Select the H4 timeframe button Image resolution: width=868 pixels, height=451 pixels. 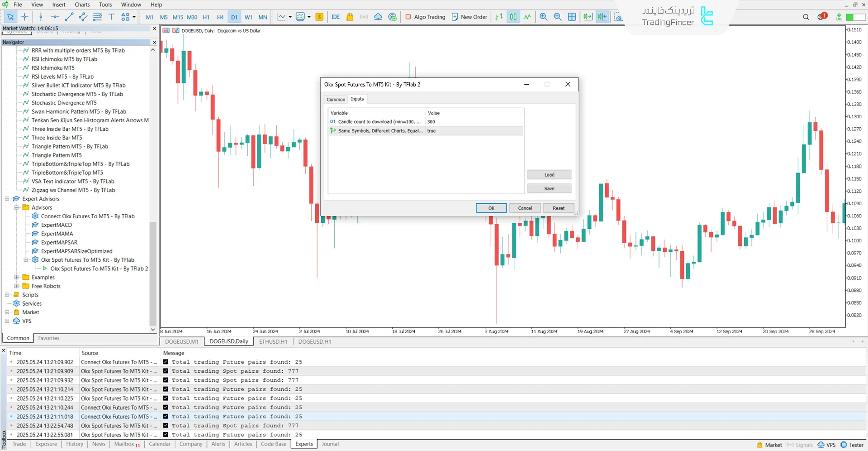pos(220,17)
